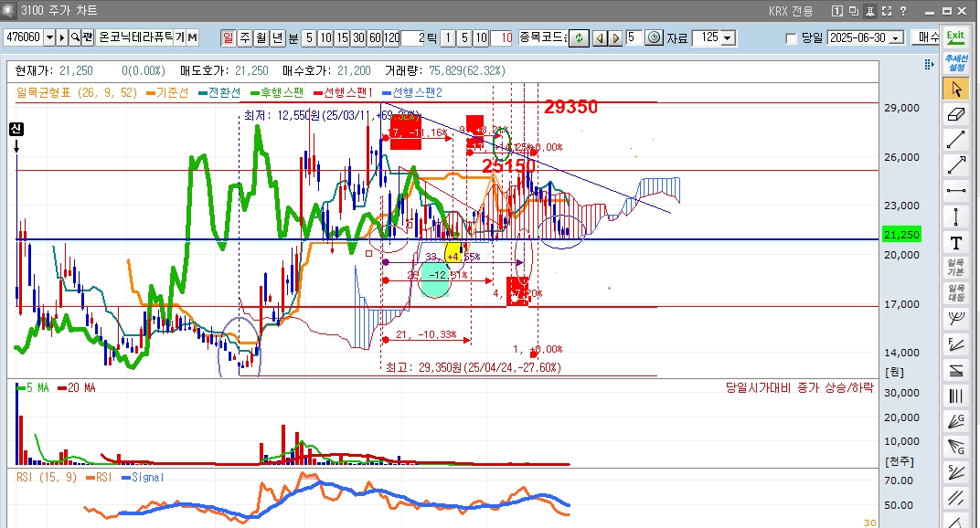Click the M button next to stock name
Screen dimensions: 980x528
point(192,37)
